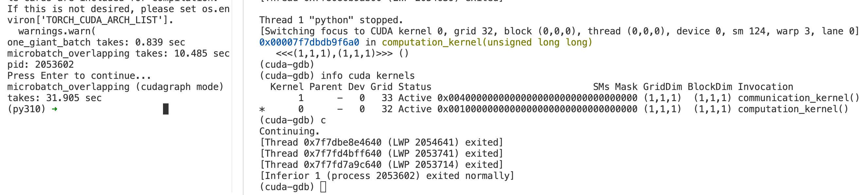This screenshot has height=195, width=868.
Task: Click computation_kernel() in the Invocation column
Action: point(793,109)
